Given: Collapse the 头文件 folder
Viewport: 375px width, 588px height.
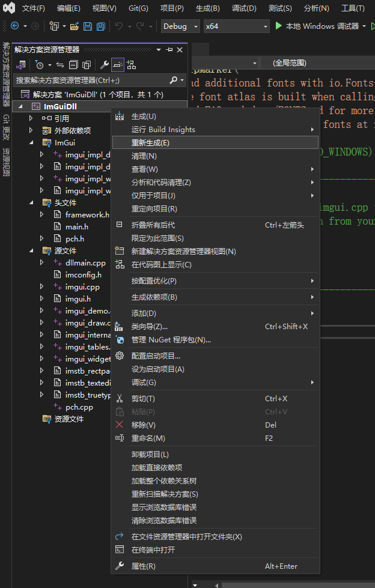Looking at the screenshot, I should [x=31, y=202].
